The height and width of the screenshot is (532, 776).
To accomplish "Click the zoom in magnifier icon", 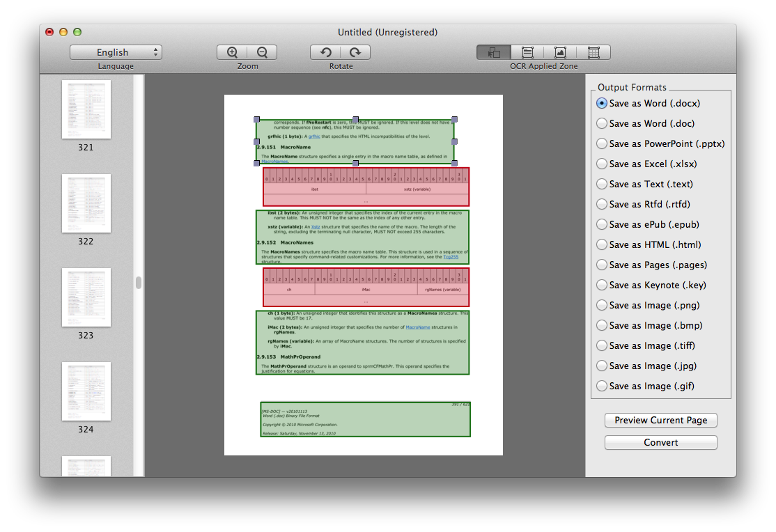I will click(232, 52).
